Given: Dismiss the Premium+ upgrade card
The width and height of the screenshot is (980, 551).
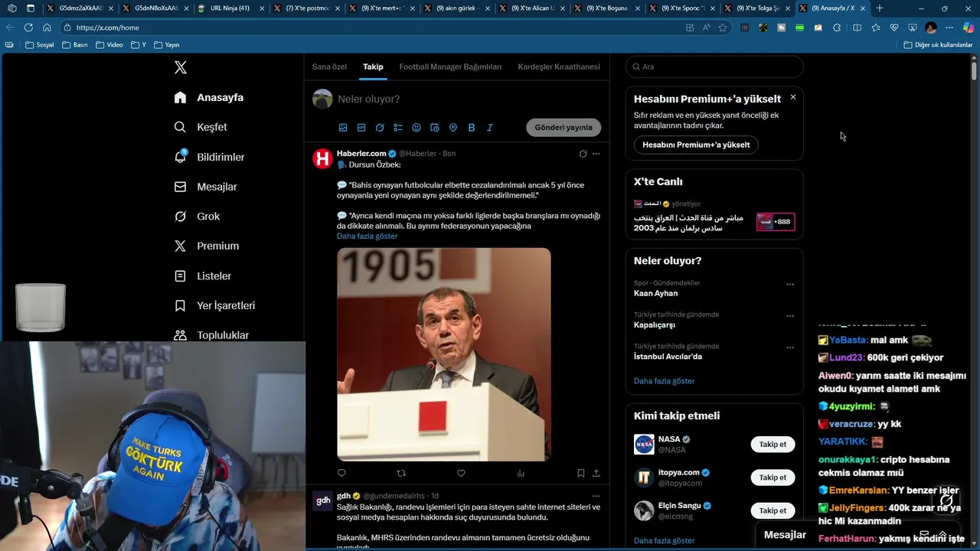Looking at the screenshot, I should 793,97.
